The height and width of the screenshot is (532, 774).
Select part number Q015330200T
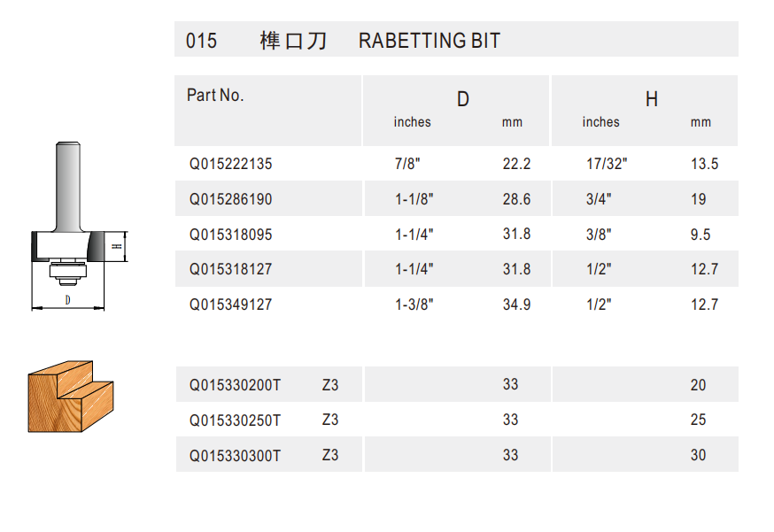(235, 385)
